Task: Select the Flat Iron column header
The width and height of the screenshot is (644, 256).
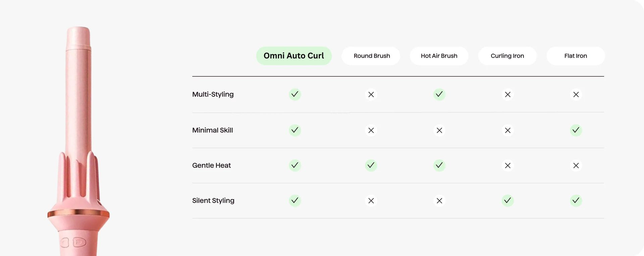Action: (576, 56)
